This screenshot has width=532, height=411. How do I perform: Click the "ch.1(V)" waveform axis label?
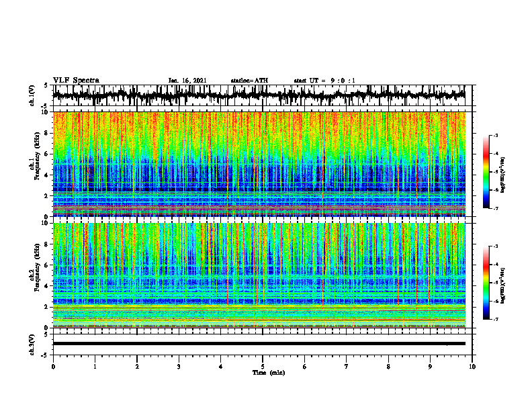[x=32, y=95]
